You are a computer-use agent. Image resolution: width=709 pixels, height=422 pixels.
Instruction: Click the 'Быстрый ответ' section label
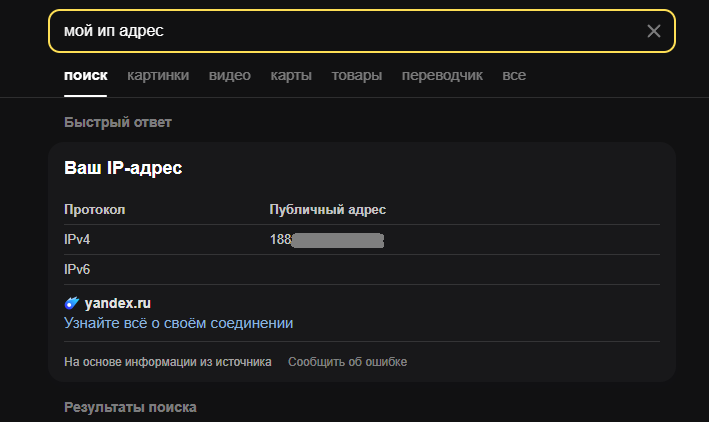(x=118, y=122)
